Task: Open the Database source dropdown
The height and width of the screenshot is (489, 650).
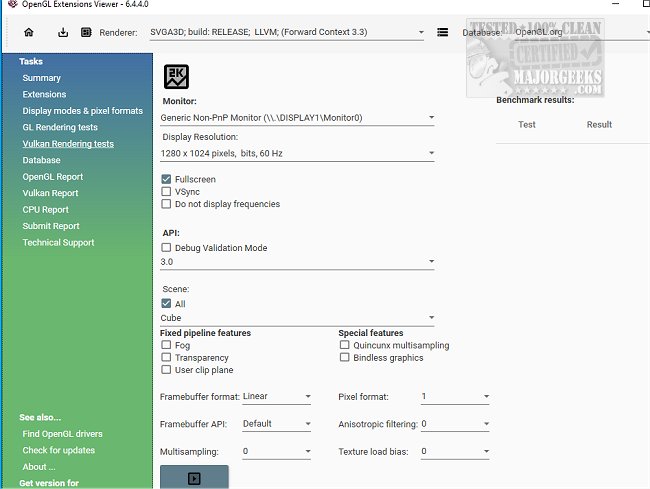Action: (582, 32)
